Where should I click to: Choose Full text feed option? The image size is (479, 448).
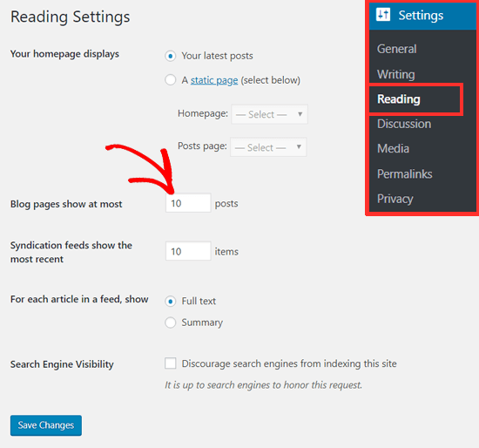171,302
